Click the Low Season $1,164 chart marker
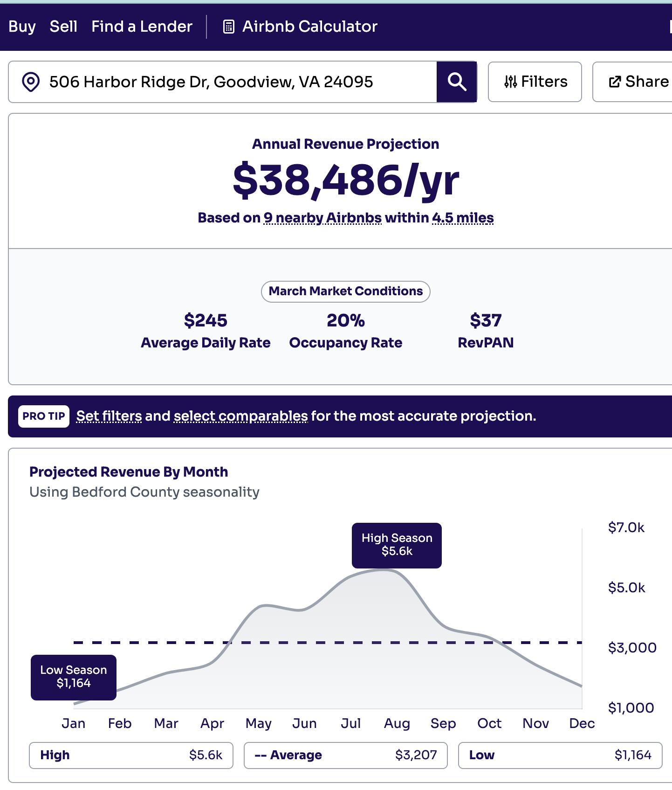 pyautogui.click(x=74, y=677)
